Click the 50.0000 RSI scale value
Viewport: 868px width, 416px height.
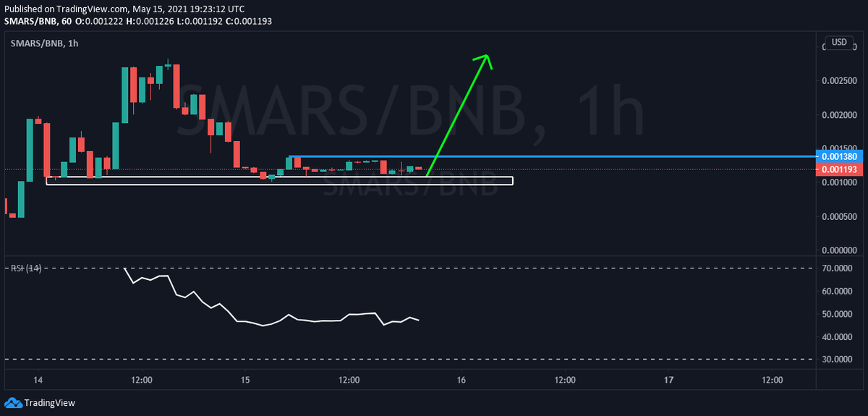(839, 314)
